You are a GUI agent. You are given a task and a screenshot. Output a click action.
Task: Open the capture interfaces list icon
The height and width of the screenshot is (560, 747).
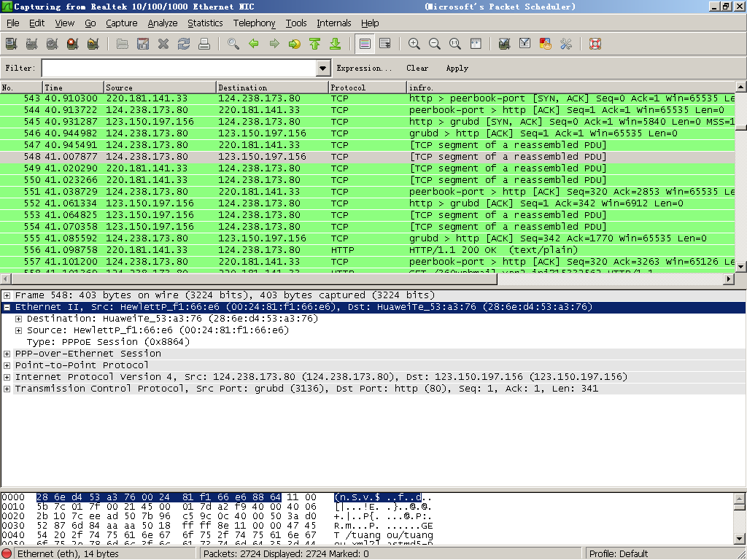tap(12, 44)
